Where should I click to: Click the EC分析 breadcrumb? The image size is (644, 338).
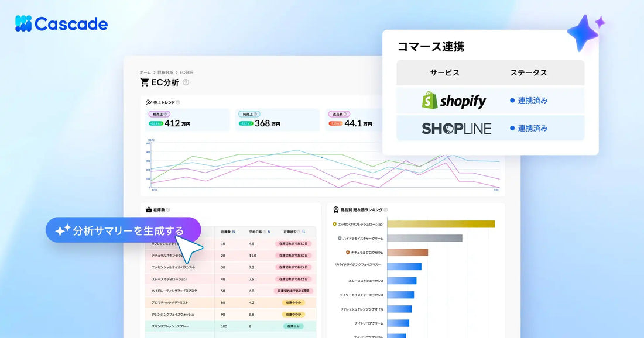point(186,72)
